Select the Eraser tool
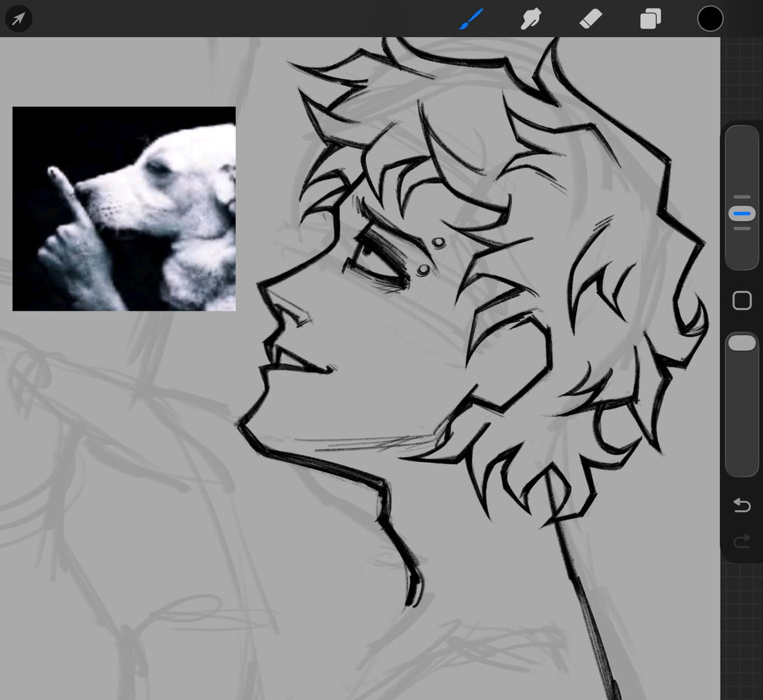 (590, 19)
